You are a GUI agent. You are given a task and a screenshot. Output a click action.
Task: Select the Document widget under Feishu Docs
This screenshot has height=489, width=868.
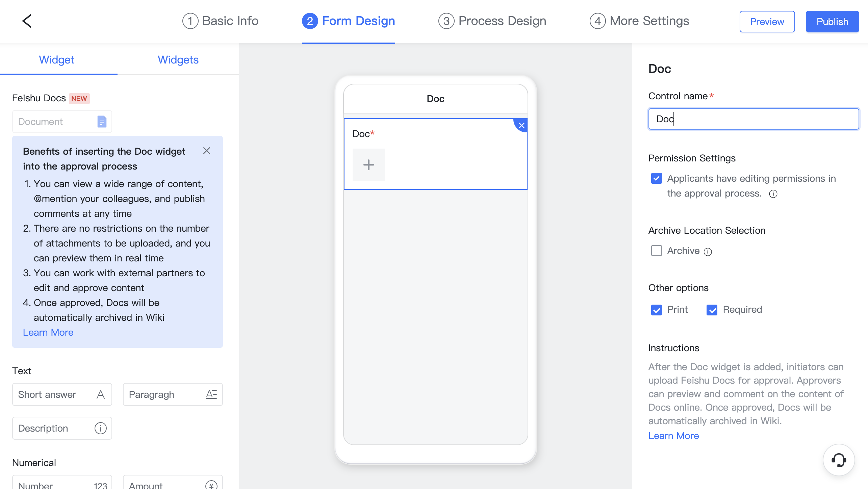pyautogui.click(x=62, y=121)
